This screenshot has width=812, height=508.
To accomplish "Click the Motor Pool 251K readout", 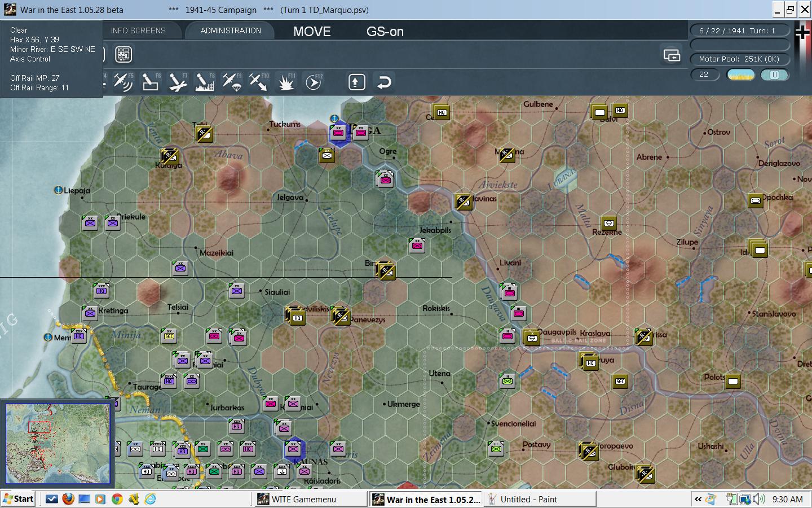I will pos(740,59).
